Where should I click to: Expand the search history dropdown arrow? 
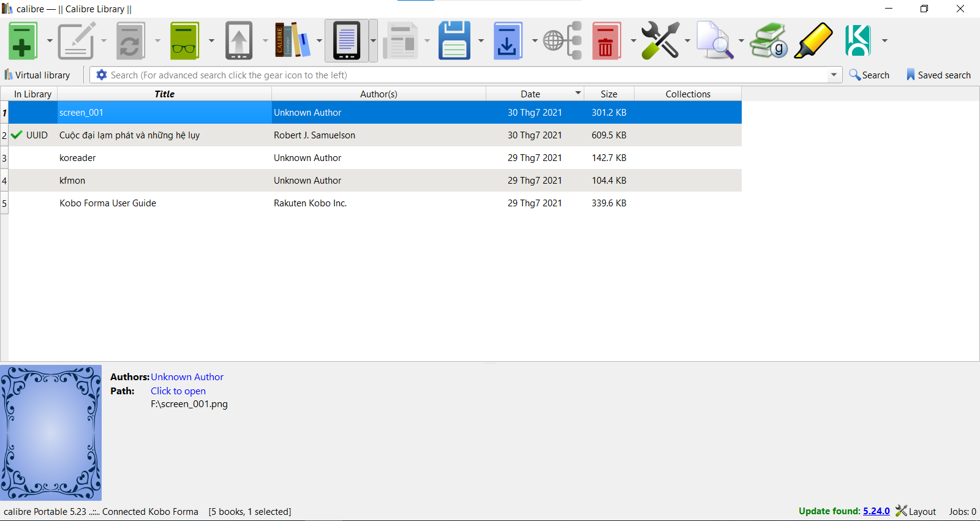pos(834,75)
